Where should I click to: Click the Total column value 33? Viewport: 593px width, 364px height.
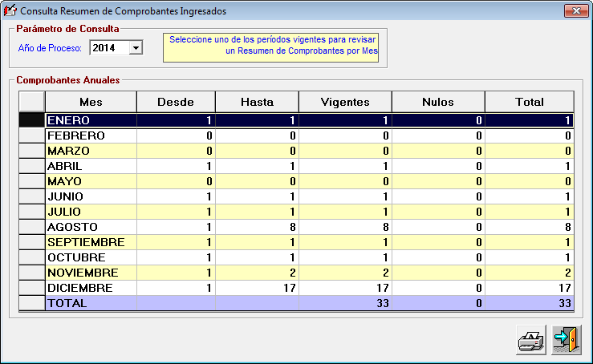pyautogui.click(x=565, y=303)
